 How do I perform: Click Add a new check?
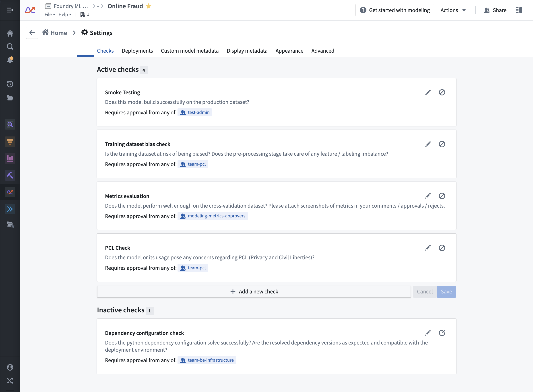(254, 292)
